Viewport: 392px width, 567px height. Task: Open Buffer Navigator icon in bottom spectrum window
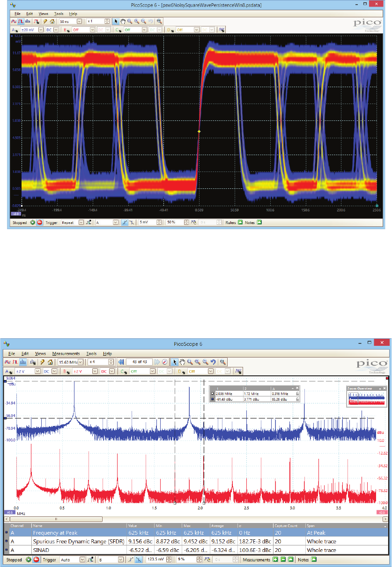click(165, 362)
